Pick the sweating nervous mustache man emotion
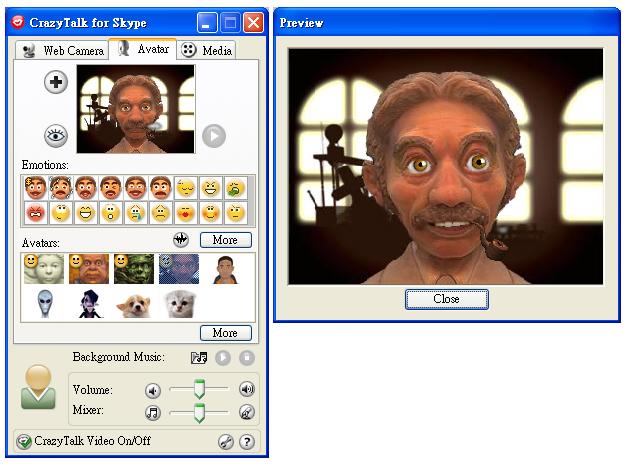Image resolution: width=629 pixels, height=464 pixels. 61,188
